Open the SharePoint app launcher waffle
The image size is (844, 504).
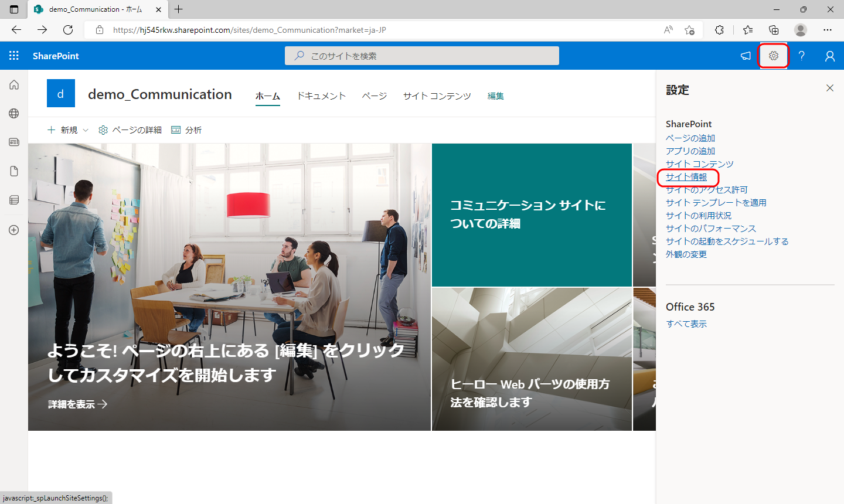click(14, 56)
